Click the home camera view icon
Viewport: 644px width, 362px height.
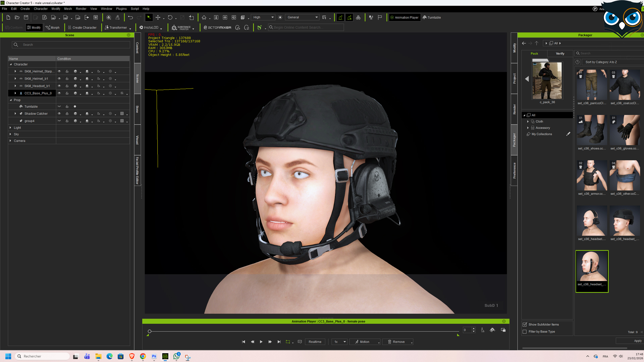pyautogui.click(x=204, y=17)
